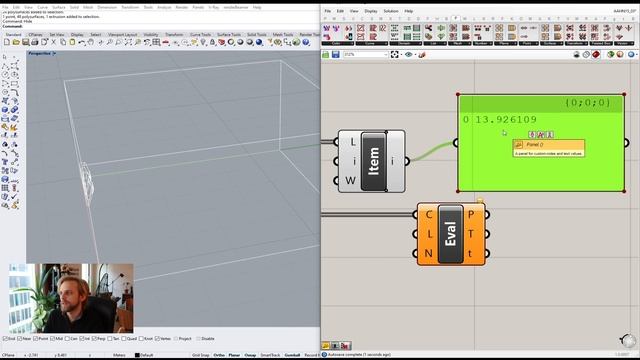The width and height of the screenshot is (640, 360).
Task: Toggle Gumball in Rhino status bar
Action: [x=292, y=355]
